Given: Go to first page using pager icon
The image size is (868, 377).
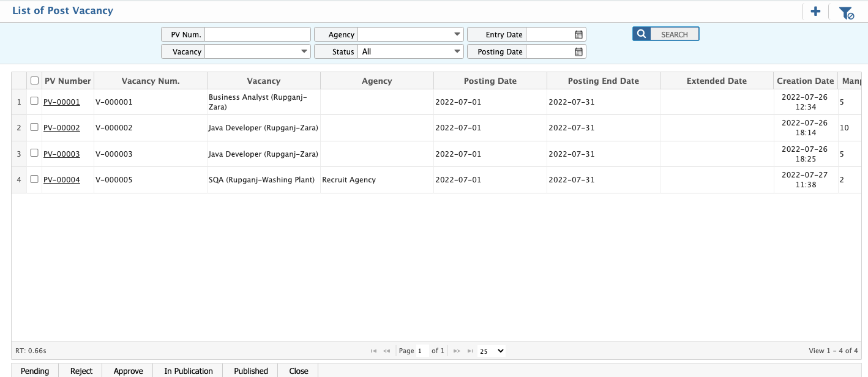Looking at the screenshot, I should click(373, 351).
